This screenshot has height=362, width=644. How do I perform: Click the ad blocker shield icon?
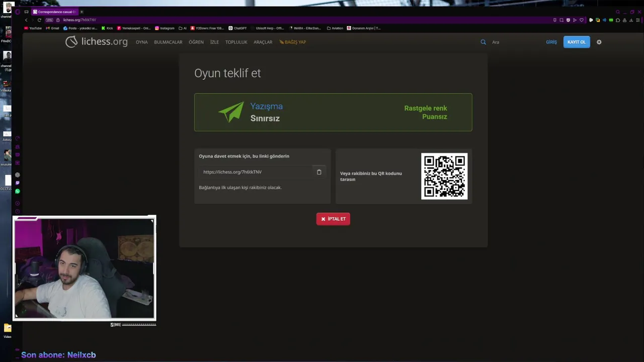568,20
